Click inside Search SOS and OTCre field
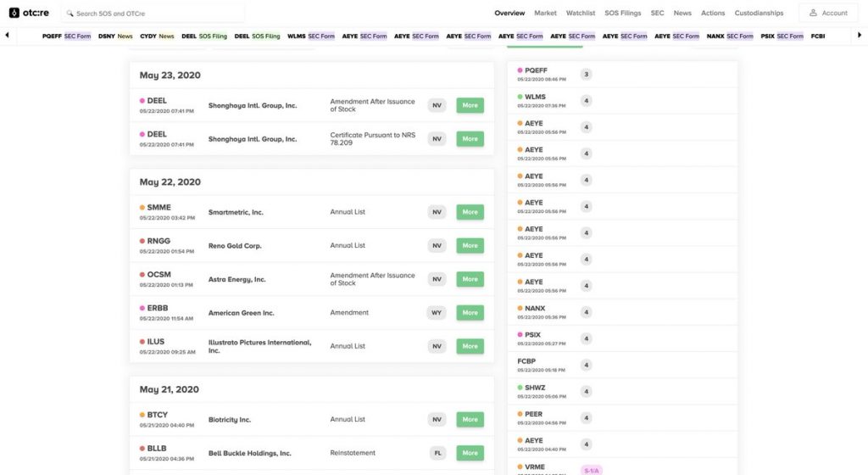 click(153, 14)
